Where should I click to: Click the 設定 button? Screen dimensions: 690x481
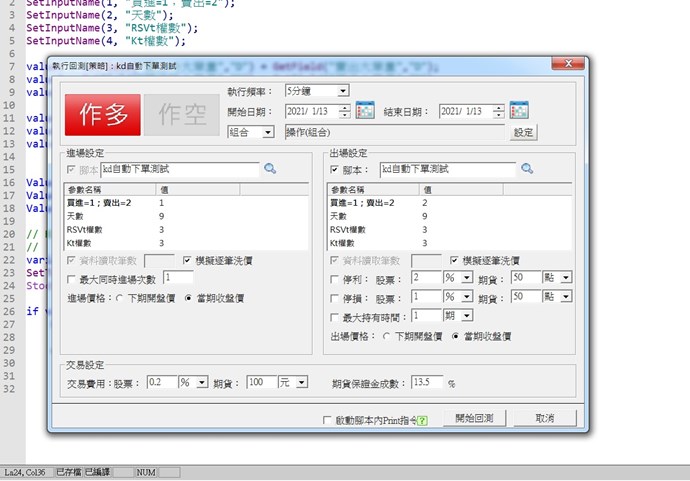pos(524,132)
